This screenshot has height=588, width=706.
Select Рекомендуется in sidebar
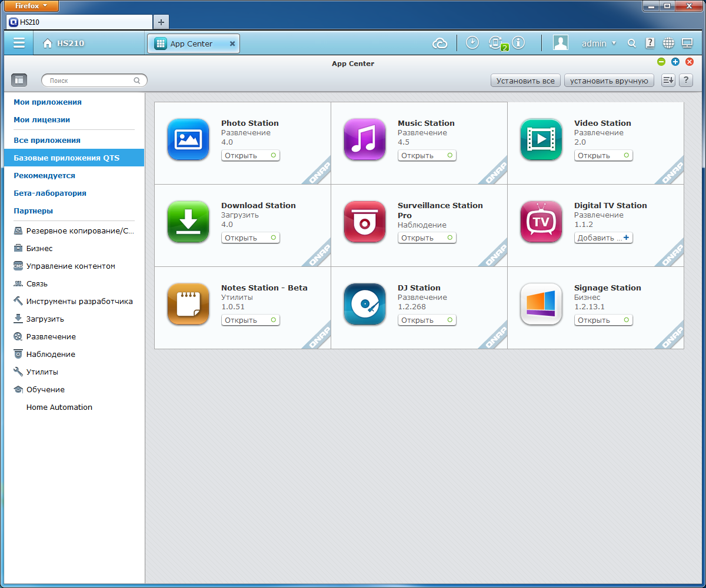tap(44, 175)
